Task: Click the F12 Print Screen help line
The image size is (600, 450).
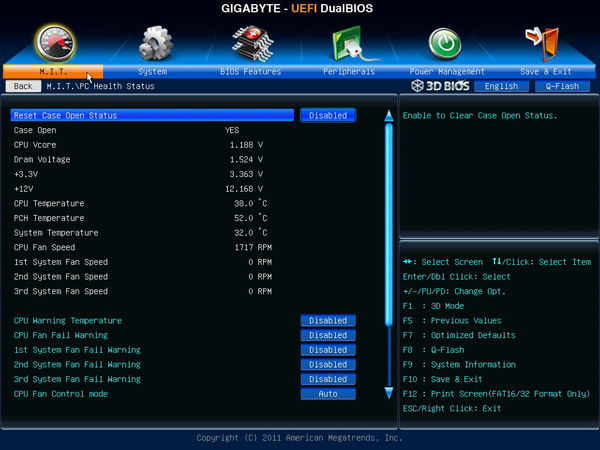Action: 496,394
